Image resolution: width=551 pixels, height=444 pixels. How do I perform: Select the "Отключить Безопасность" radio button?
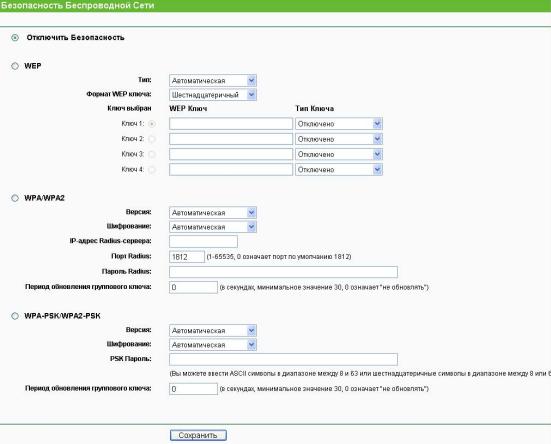click(15, 38)
